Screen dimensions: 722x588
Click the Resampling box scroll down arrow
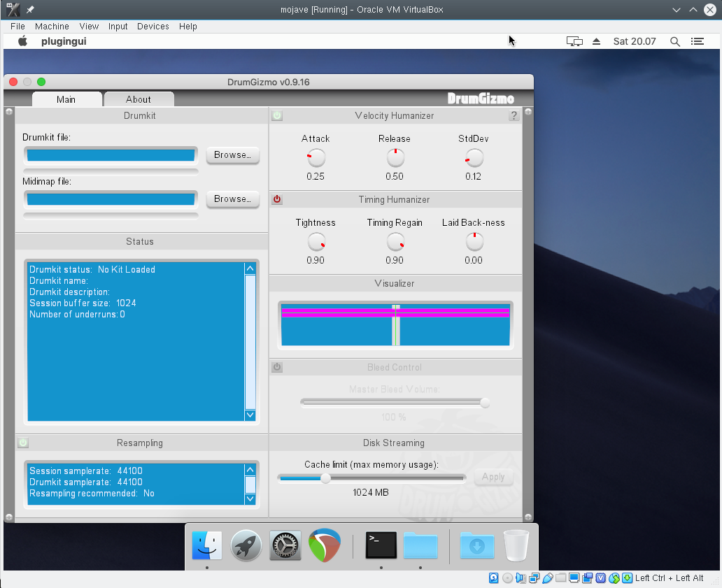pos(250,499)
